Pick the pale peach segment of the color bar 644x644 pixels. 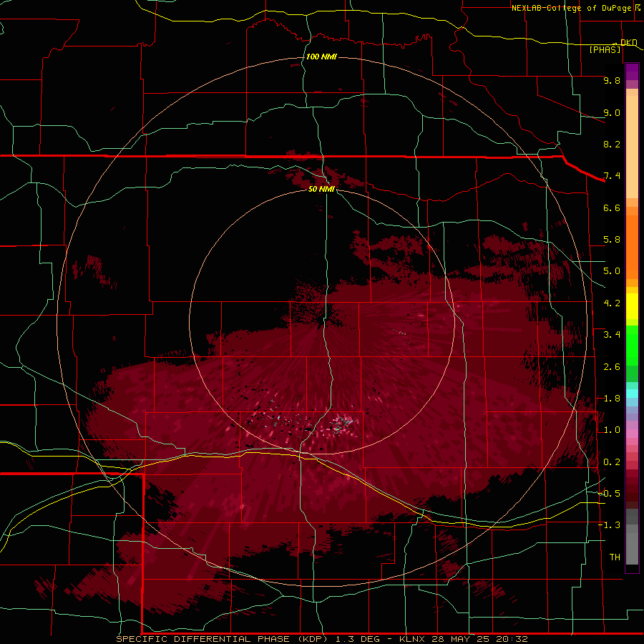[632, 148]
